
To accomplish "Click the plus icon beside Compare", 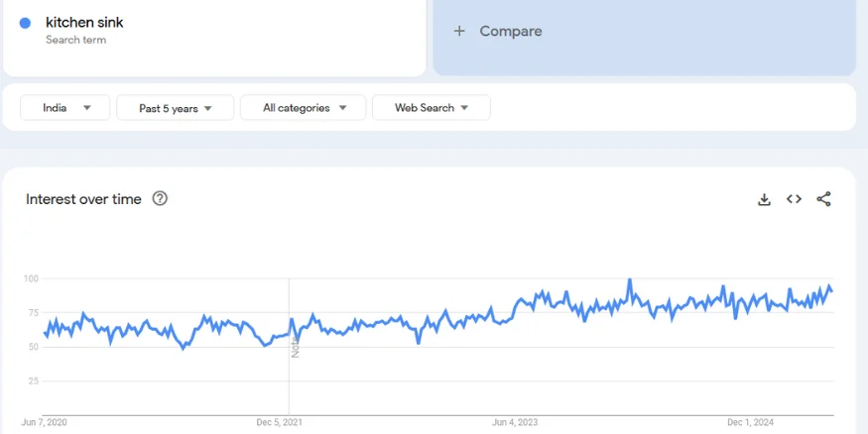I will tap(459, 31).
